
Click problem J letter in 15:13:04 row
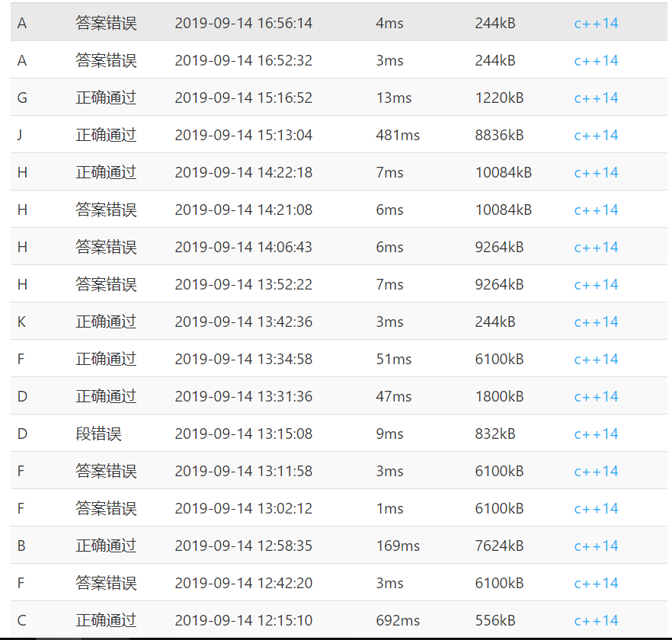point(21,135)
